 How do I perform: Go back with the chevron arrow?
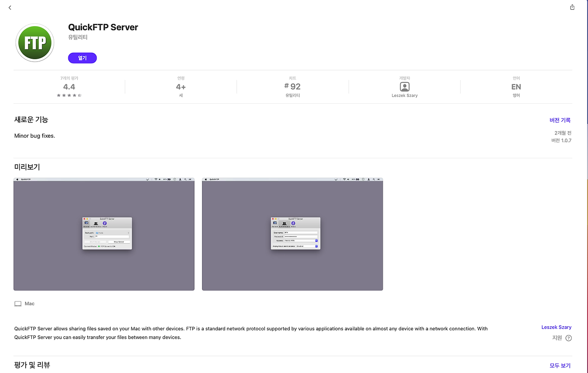tap(10, 7)
